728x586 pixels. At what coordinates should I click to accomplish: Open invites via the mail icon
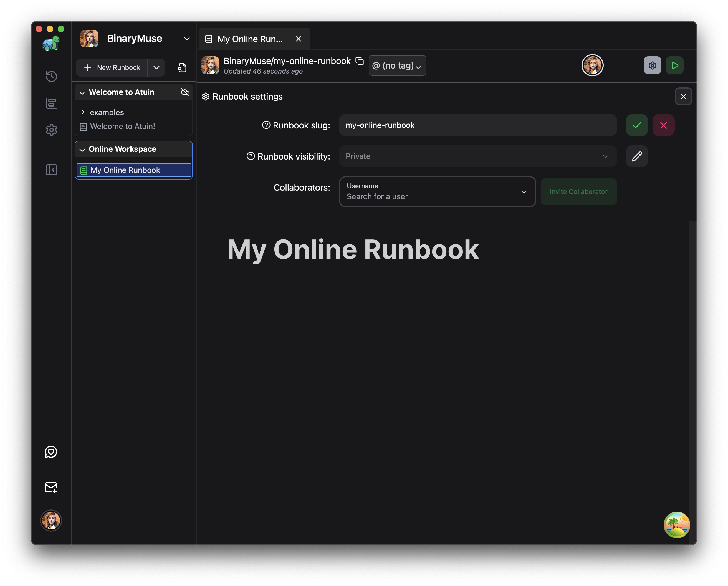click(x=51, y=488)
